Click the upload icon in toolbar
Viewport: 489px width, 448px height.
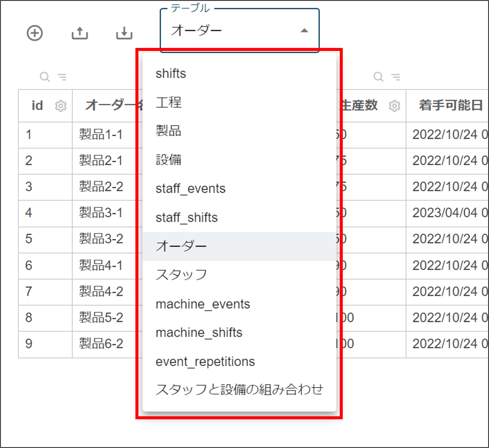tap(80, 33)
